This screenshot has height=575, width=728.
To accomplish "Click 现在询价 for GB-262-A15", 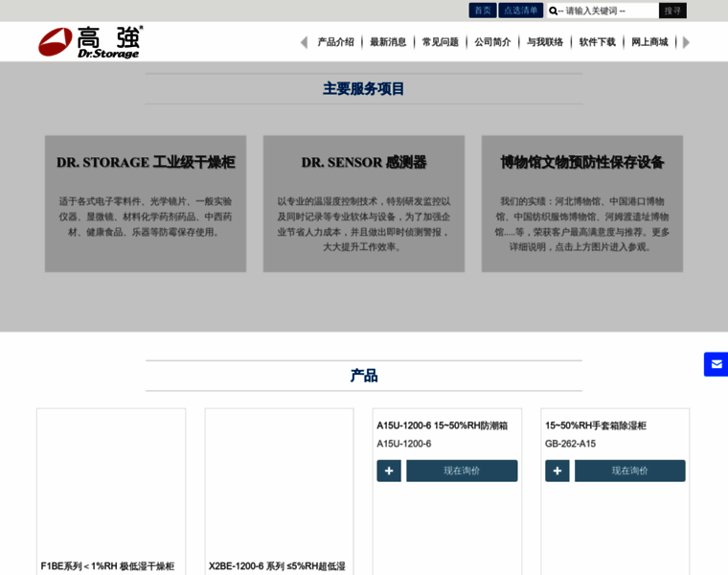I will click(x=630, y=471).
